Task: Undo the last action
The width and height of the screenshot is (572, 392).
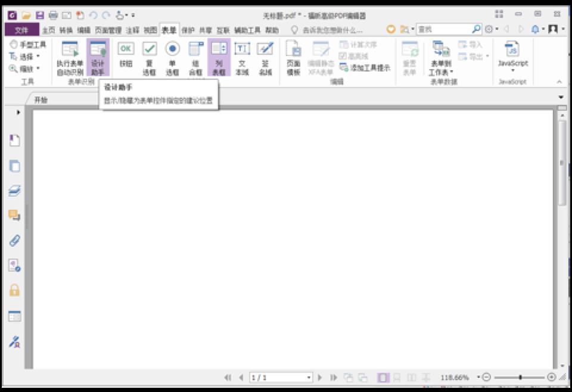Action: [93, 15]
